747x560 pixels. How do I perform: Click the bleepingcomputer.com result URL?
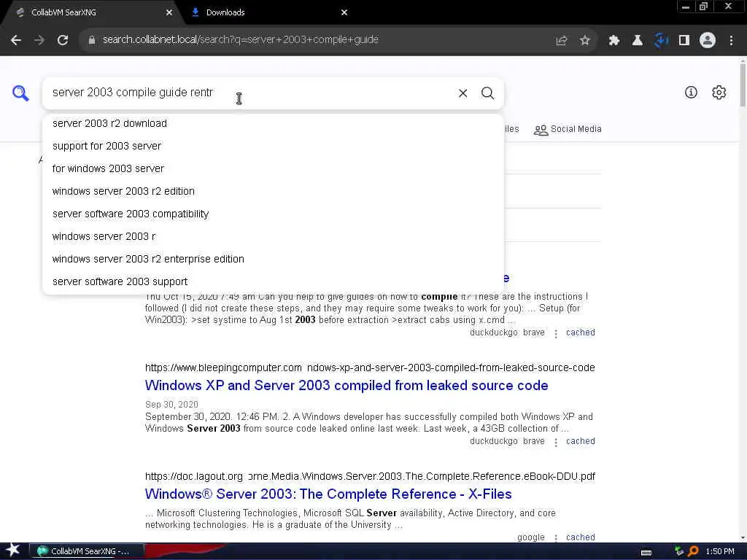pyautogui.click(x=370, y=367)
